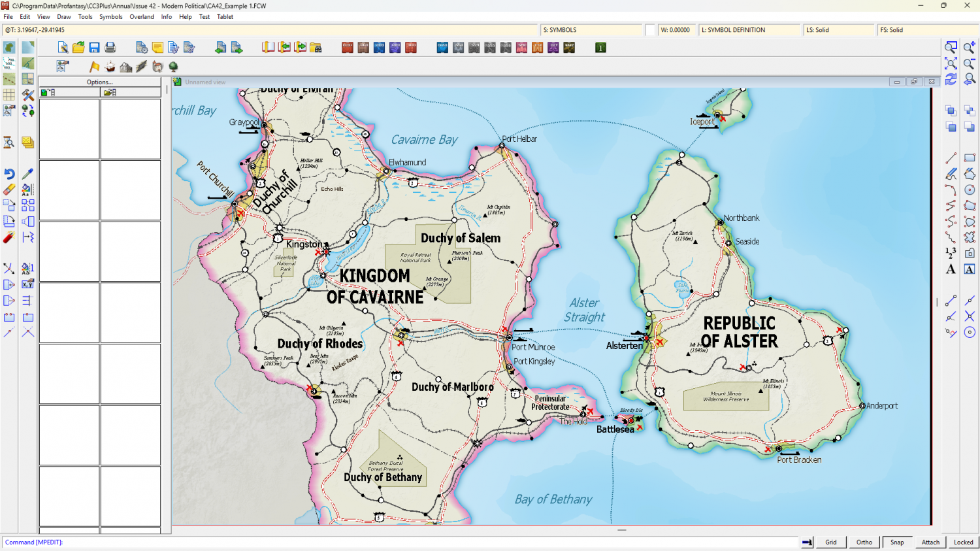Click the Save floppy disk icon

[x=95, y=48]
